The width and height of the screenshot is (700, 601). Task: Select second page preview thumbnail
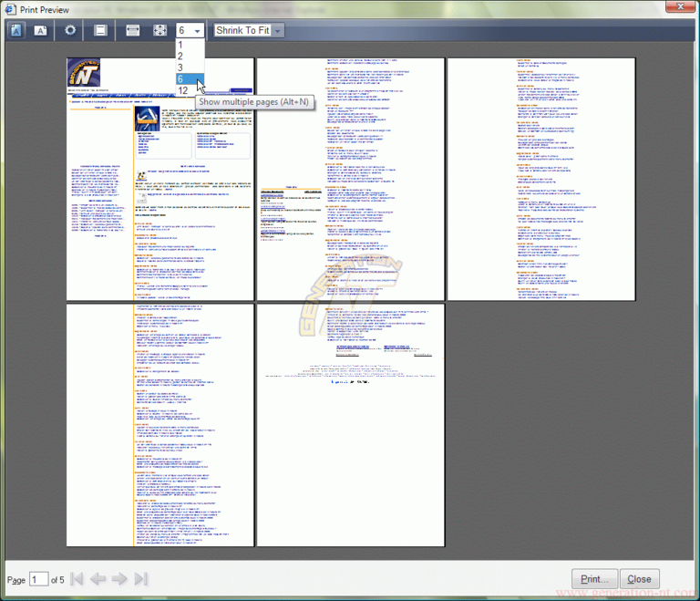350,179
